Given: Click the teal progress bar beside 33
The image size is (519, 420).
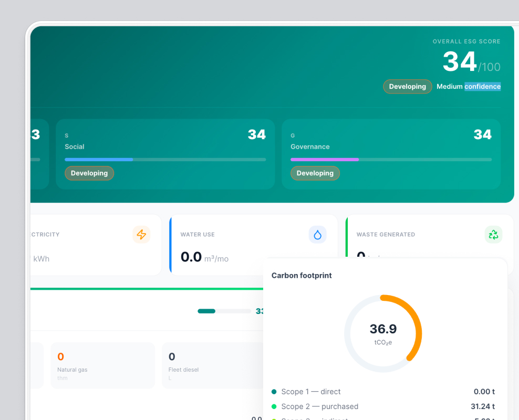Looking at the screenshot, I should click(x=224, y=311).
